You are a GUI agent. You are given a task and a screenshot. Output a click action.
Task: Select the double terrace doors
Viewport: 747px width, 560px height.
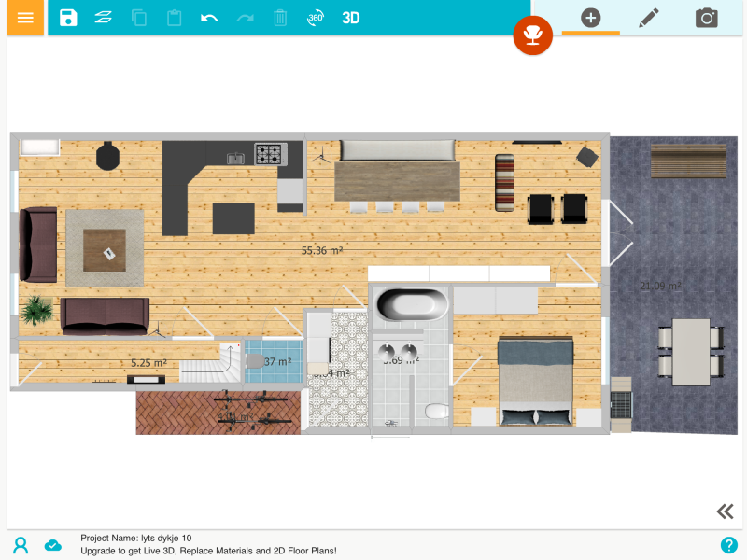click(x=620, y=232)
